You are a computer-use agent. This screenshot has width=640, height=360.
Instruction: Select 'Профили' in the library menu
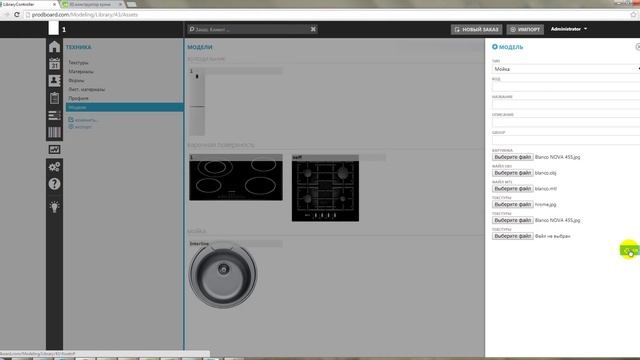78,98
